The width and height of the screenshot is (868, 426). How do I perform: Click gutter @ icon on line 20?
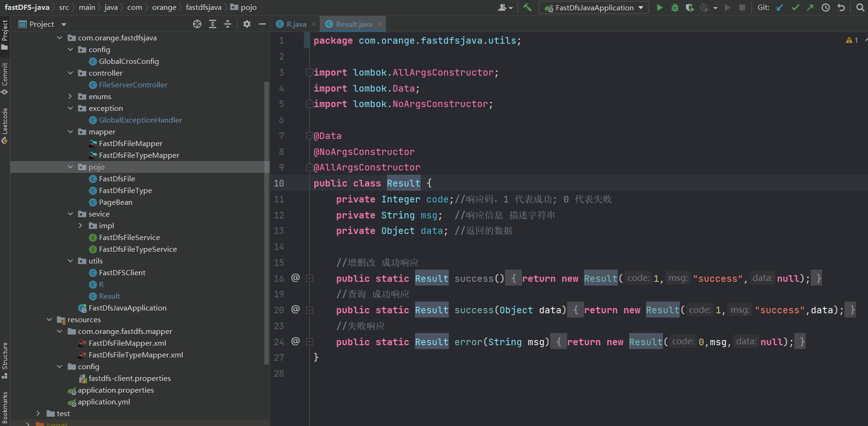coord(295,309)
